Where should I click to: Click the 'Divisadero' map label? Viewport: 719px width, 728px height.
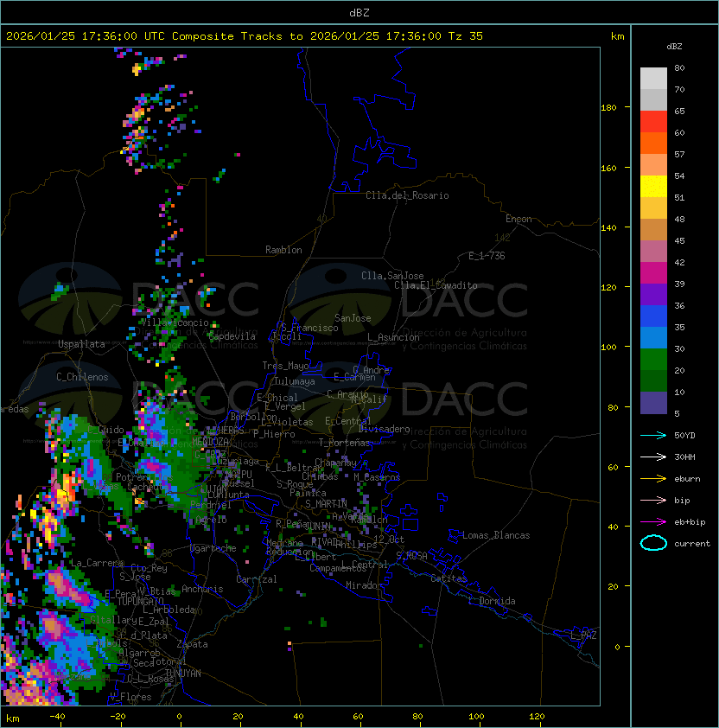click(x=384, y=429)
